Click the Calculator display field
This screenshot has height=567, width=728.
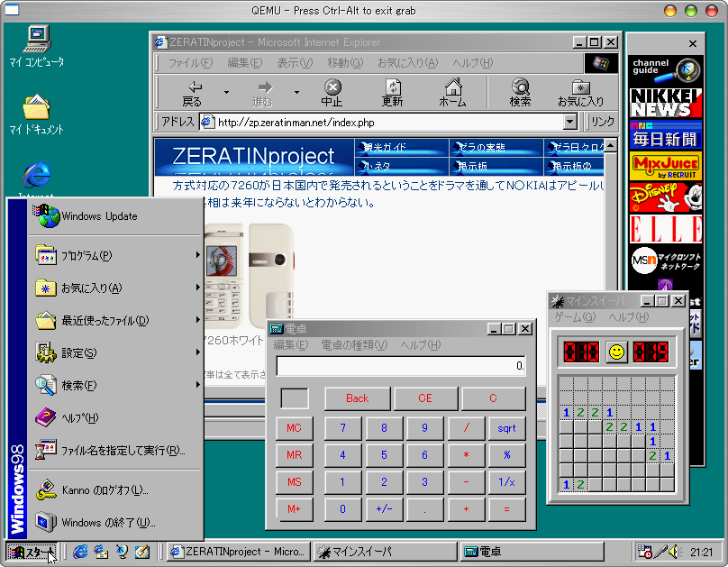point(401,366)
